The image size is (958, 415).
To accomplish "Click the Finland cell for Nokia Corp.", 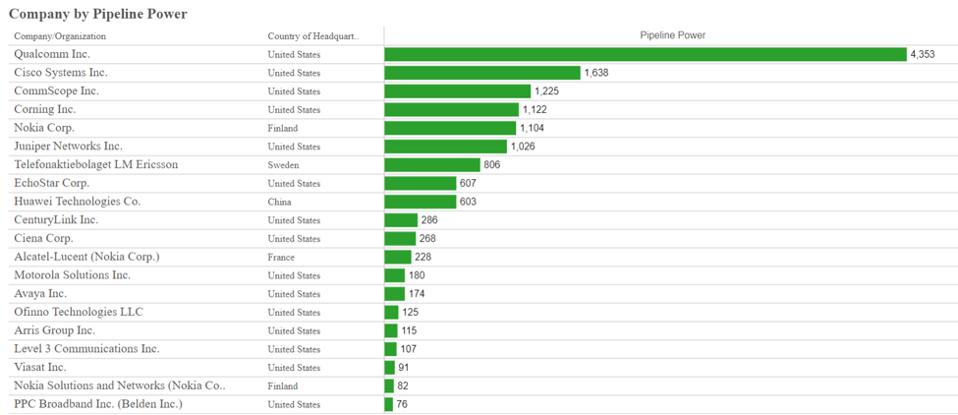I will point(284,128).
